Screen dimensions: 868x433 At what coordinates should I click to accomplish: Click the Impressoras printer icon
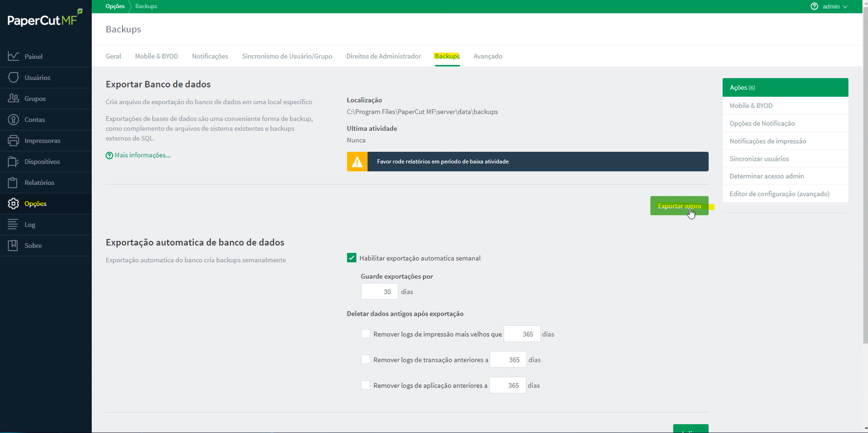tap(14, 140)
